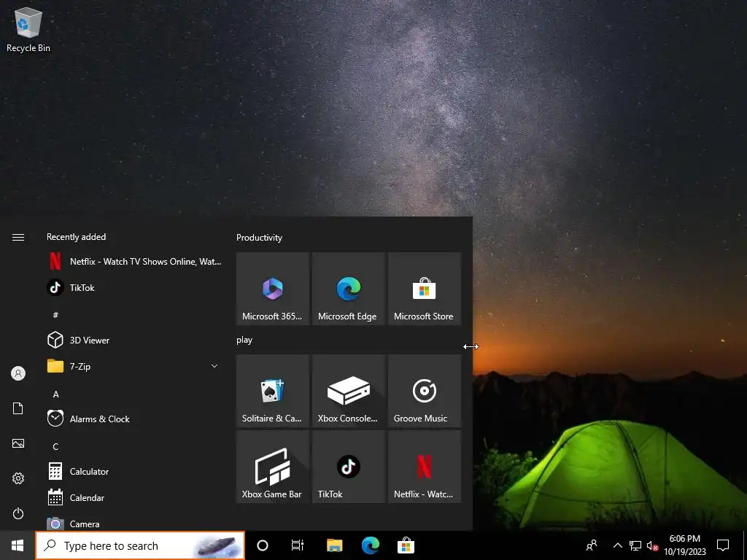Show hidden system tray icons
The image size is (747, 560).
click(x=617, y=545)
